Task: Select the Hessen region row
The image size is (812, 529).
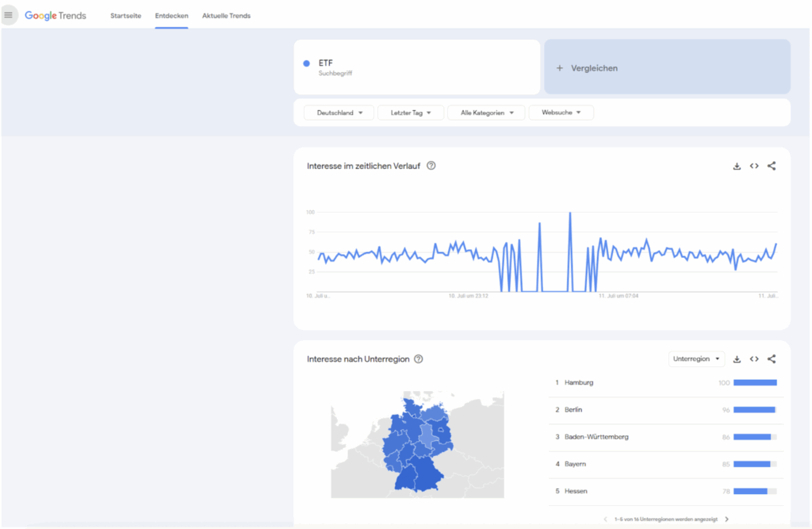Action: coord(666,491)
